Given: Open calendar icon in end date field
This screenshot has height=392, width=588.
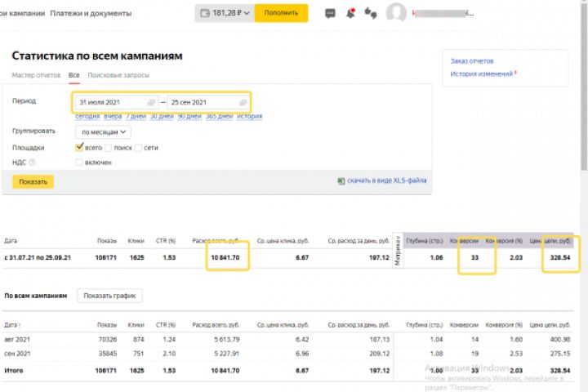Looking at the screenshot, I should 243,103.
